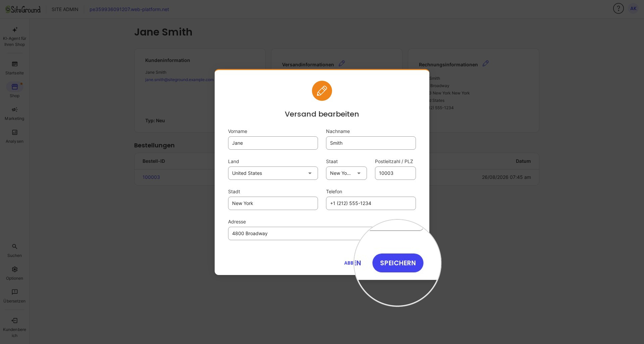Click the Adresse input field

[x=322, y=233]
